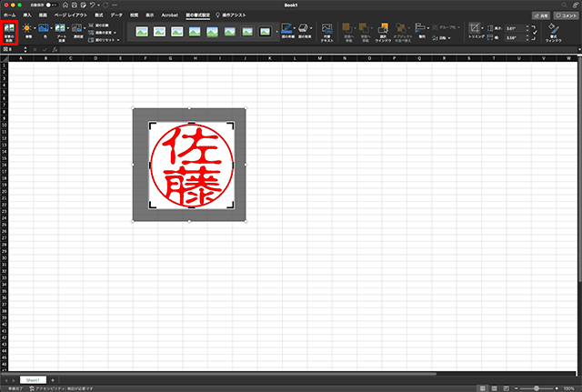Expand the Color (色) dropdown
Image resolution: width=582 pixels, height=392 pixels.
tap(54, 29)
